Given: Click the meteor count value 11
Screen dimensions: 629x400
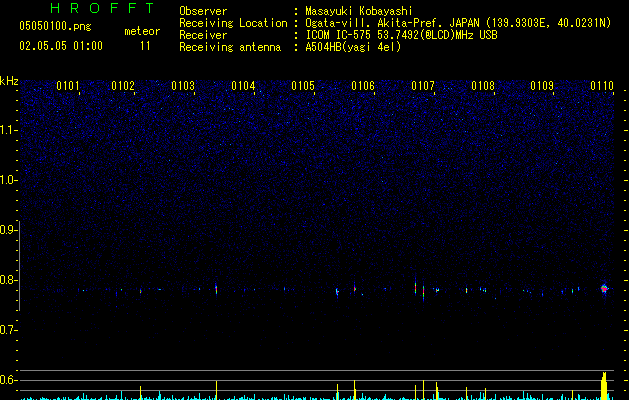Looking at the screenshot, I should click(145, 46).
